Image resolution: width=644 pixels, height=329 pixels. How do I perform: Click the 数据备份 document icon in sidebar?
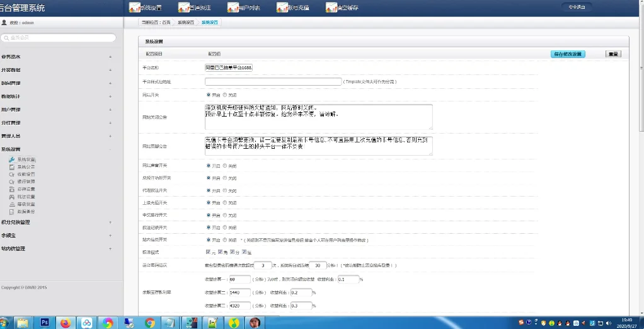pyautogui.click(x=12, y=212)
